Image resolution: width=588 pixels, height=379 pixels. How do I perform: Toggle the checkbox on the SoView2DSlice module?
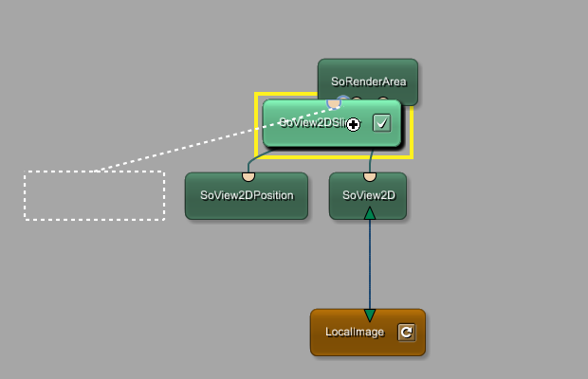pos(382,123)
